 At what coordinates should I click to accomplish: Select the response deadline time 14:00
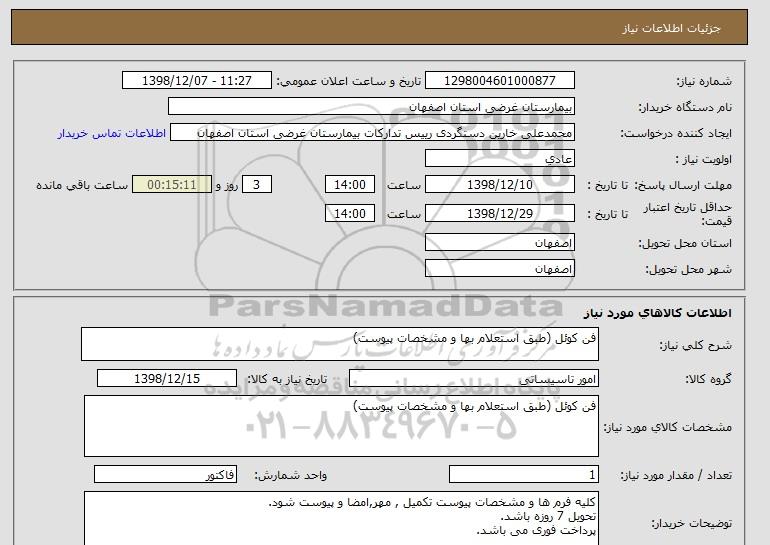pyautogui.click(x=350, y=185)
